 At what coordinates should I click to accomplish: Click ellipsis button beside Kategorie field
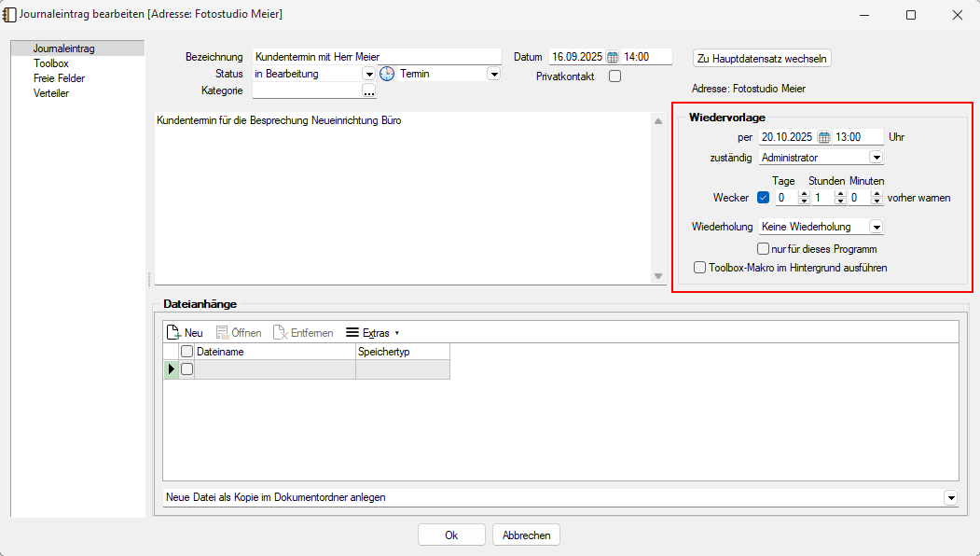click(368, 90)
